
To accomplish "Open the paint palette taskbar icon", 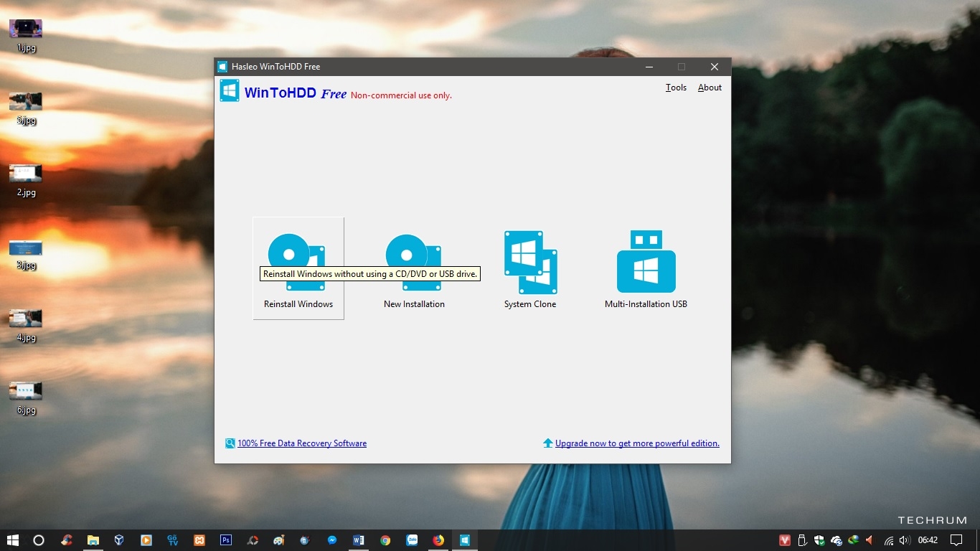I will (x=279, y=540).
